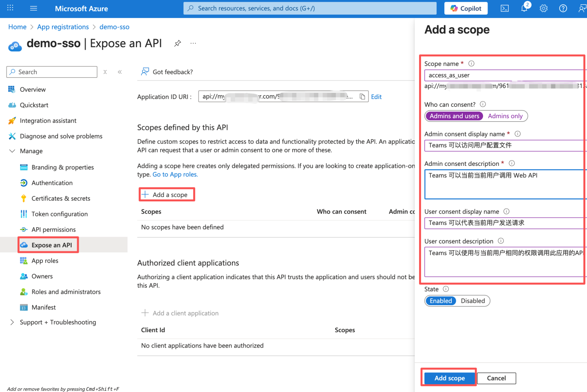Go to demo-sso breadcrumb
587x392 pixels.
[x=115, y=27]
